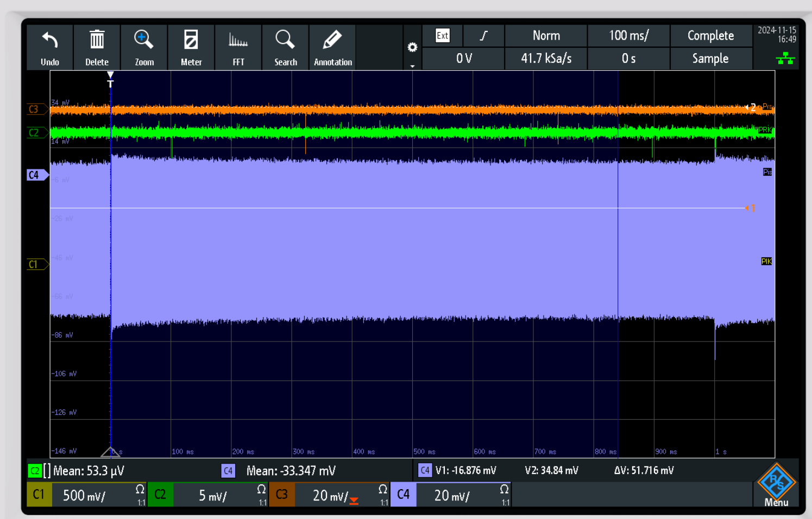The height and width of the screenshot is (519, 812).
Task: Toggle channel C1 on the bottom bar
Action: (x=39, y=495)
